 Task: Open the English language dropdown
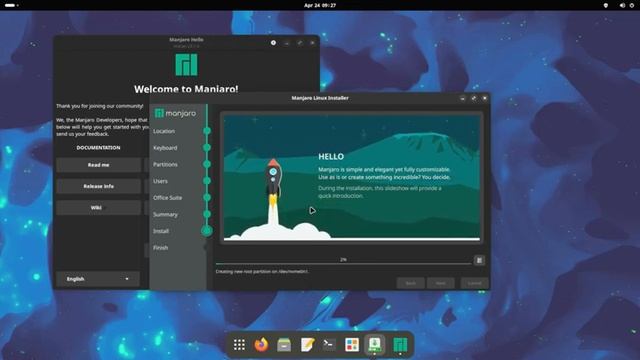pyautogui.click(x=98, y=279)
